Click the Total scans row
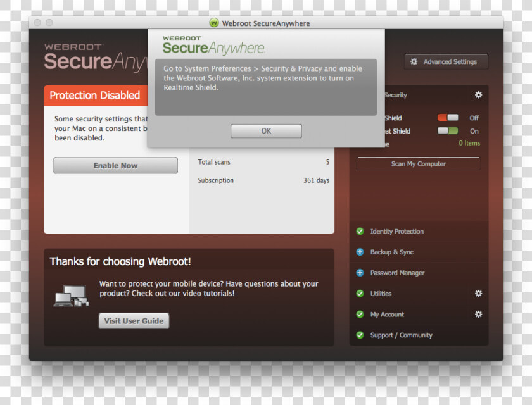 (263, 162)
